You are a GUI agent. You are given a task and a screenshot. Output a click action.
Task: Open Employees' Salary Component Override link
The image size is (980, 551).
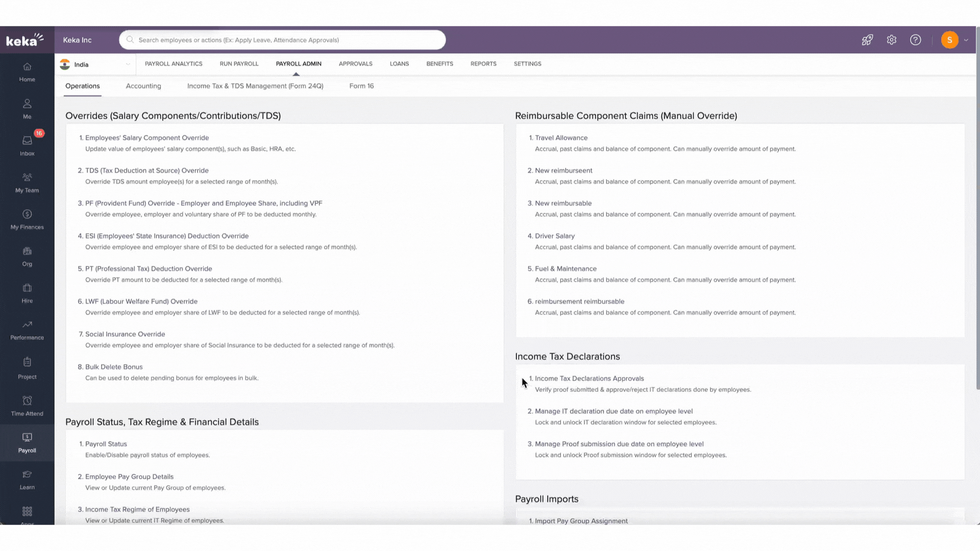tap(147, 138)
